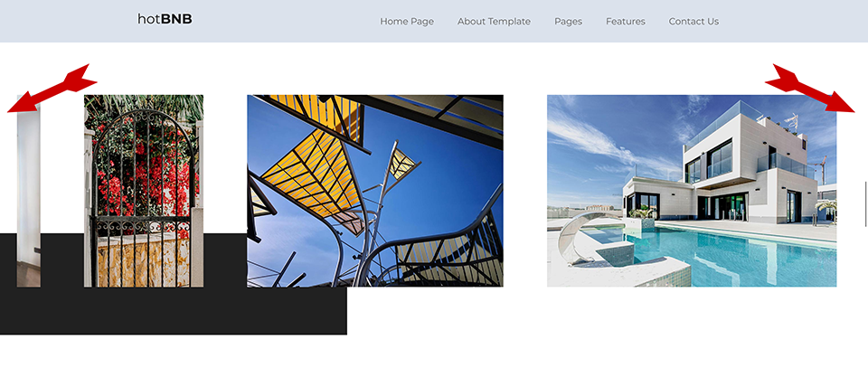868x368 pixels.
Task: Expand the Pages navigation dropdown
Action: point(568,22)
